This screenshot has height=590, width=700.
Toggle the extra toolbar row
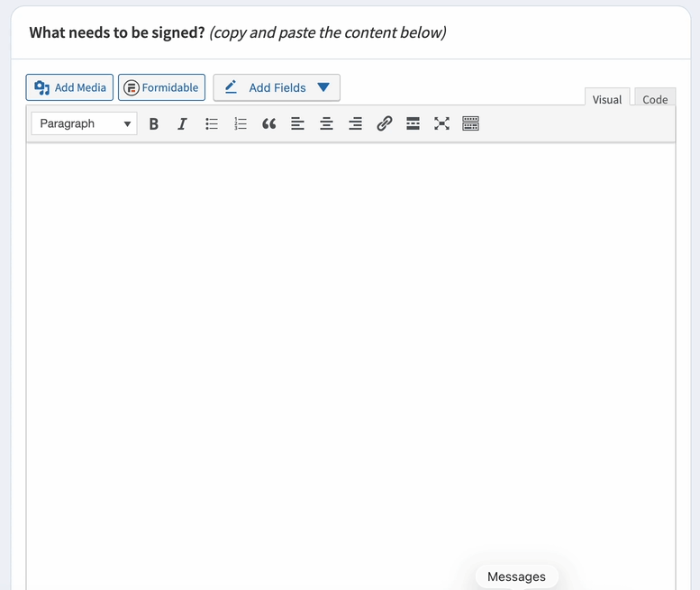[x=470, y=123]
